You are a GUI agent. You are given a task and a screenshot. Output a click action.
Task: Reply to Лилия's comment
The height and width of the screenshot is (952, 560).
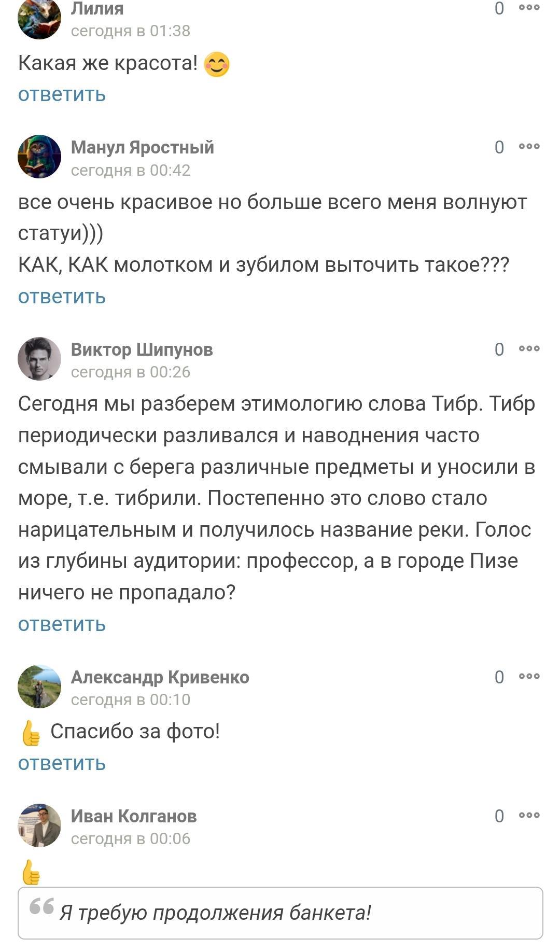click(62, 95)
